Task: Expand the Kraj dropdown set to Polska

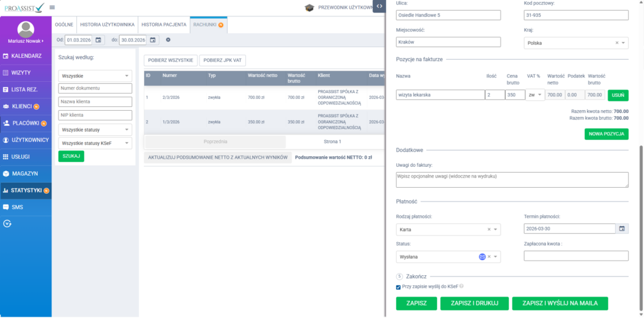Action: click(x=623, y=43)
